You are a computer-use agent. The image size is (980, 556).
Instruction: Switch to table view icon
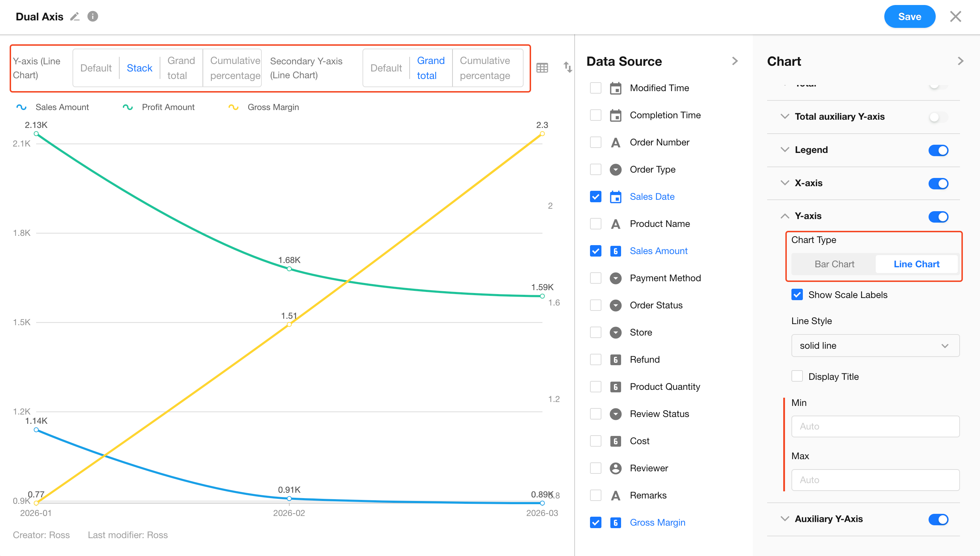[542, 68]
